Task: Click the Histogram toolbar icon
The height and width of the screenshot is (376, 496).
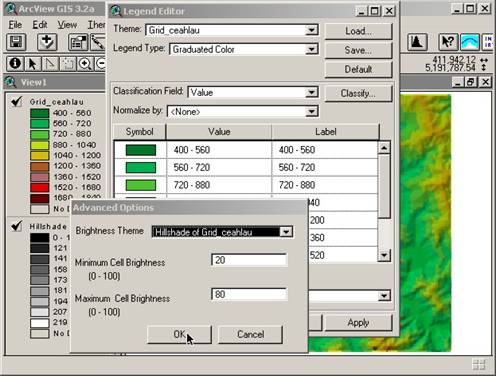Action: [x=417, y=42]
